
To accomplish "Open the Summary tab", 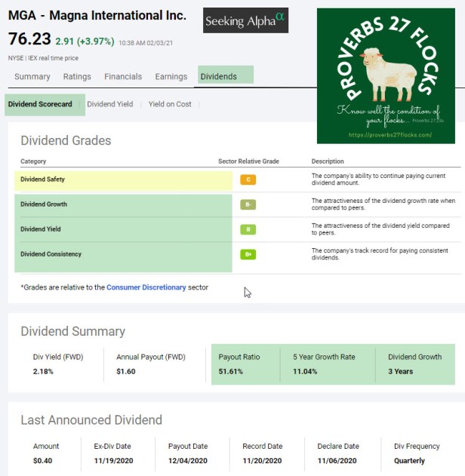I will tap(32, 76).
